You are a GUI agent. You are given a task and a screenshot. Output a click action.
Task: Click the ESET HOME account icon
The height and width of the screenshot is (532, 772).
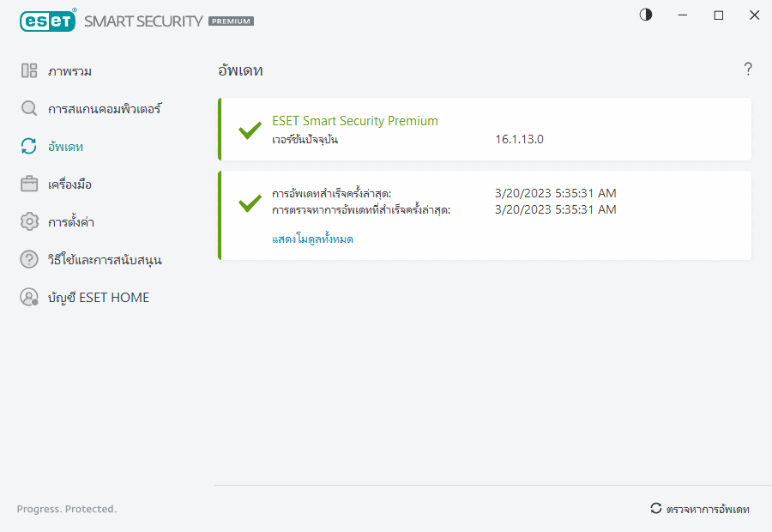[29, 298]
